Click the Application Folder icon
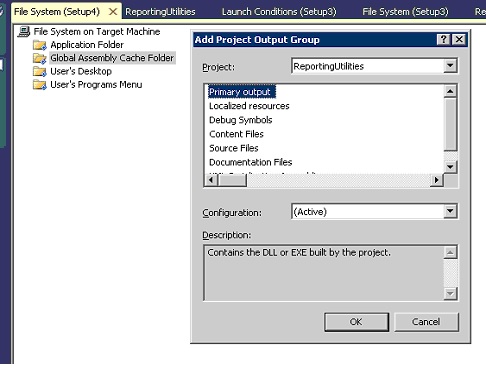This screenshot has height=380, width=486. tap(40, 45)
